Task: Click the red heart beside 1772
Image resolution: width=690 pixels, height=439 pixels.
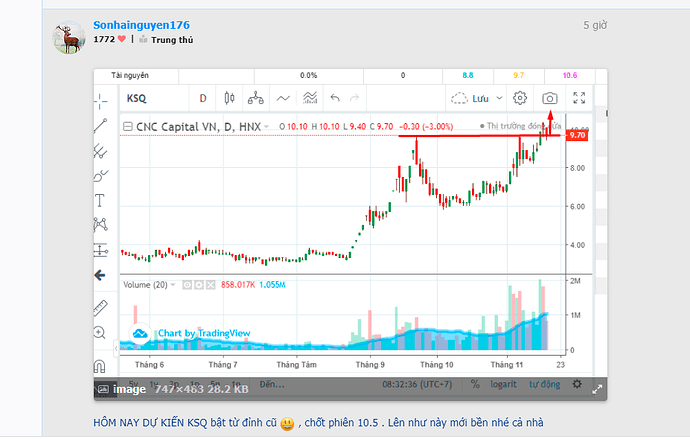Action: coord(122,39)
